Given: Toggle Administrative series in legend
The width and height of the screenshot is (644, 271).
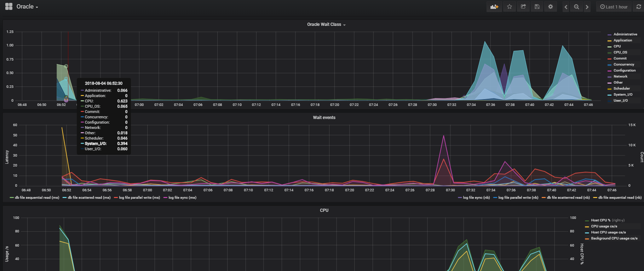Looking at the screenshot, I should pyautogui.click(x=625, y=34).
